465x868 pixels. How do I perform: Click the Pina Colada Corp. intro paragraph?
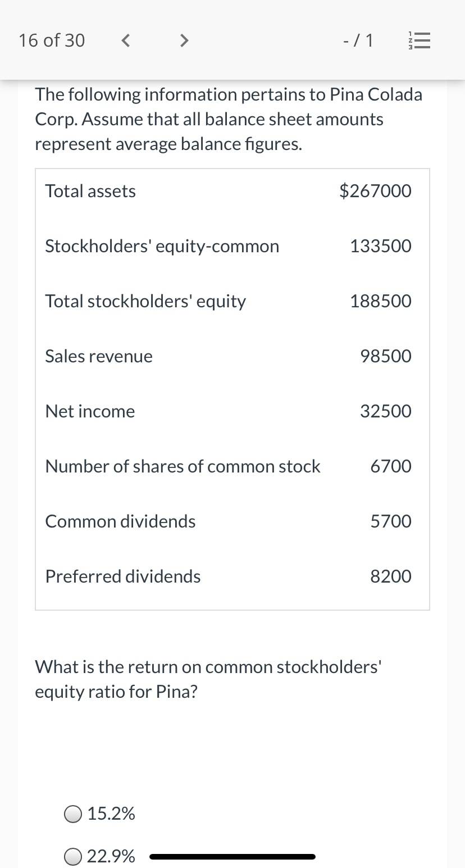(229, 119)
